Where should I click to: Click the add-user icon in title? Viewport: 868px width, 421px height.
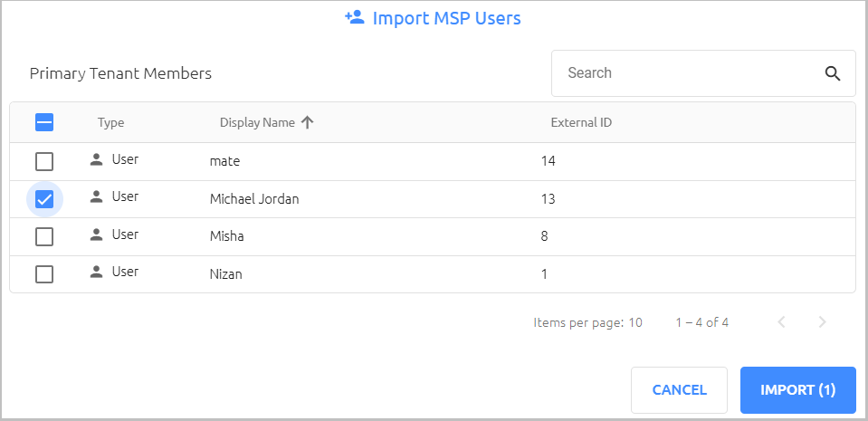click(354, 18)
